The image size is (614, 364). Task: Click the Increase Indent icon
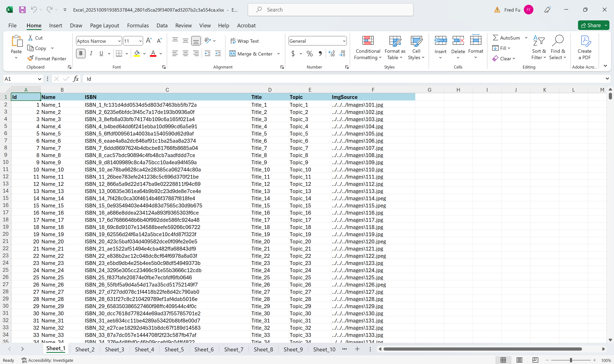(x=218, y=54)
